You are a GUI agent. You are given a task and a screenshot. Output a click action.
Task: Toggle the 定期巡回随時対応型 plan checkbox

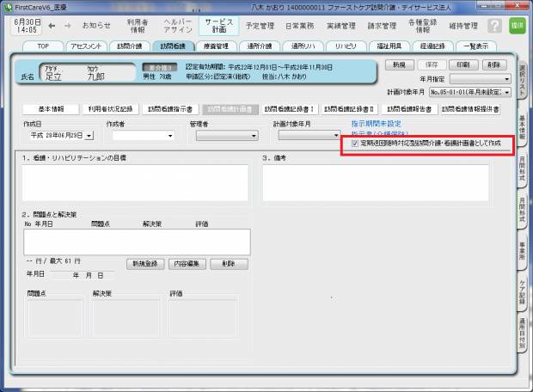(x=356, y=144)
